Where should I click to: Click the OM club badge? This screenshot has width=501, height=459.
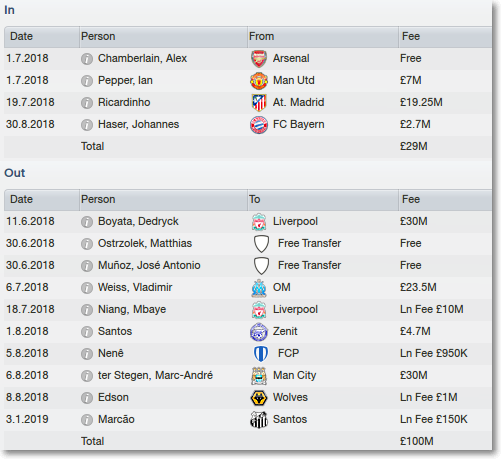(x=259, y=288)
